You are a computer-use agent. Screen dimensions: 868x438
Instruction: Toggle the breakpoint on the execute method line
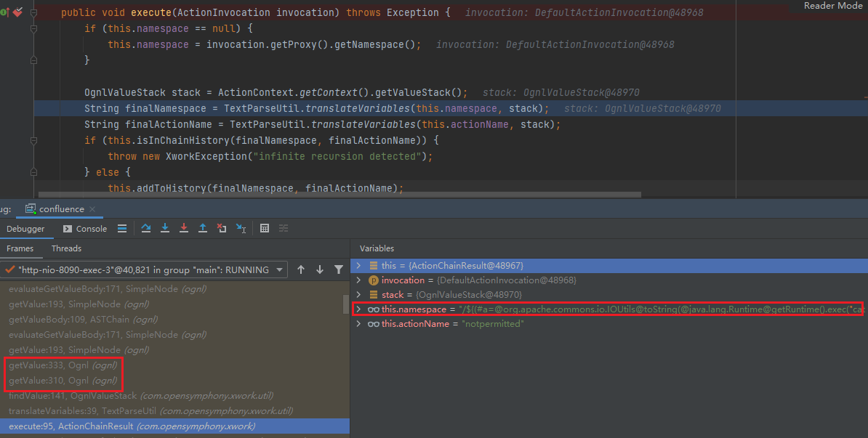pos(17,12)
